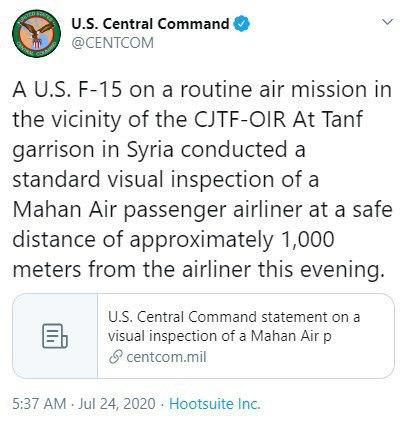The width and height of the screenshot is (408, 422).
Task: Open the CENTCOM eagle seal profile picture
Action: point(36,33)
